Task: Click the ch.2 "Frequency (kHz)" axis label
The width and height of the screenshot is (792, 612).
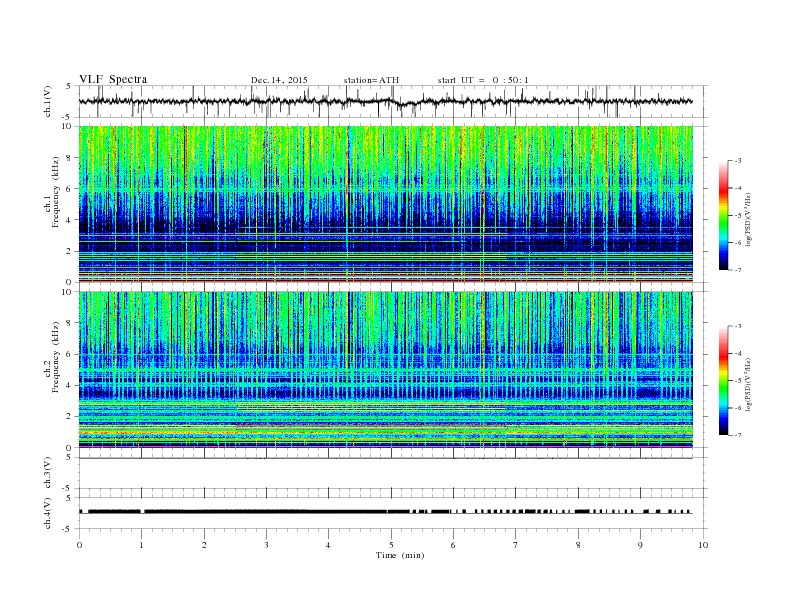Action: click(55, 357)
